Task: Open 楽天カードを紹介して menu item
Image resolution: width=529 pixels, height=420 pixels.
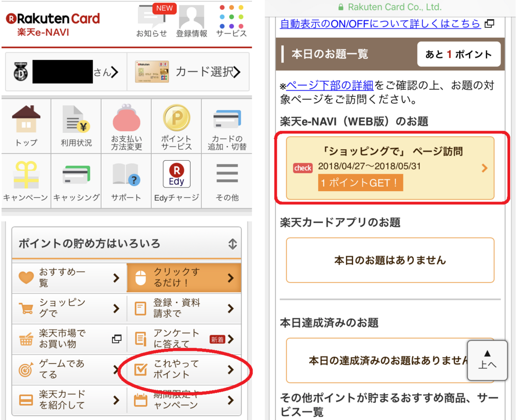Action: pos(70,400)
